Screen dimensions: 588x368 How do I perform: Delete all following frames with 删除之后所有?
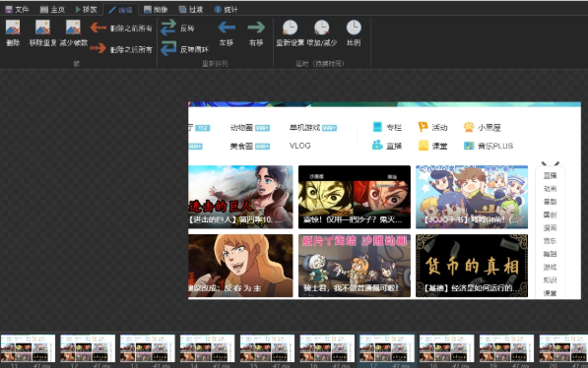(x=121, y=49)
